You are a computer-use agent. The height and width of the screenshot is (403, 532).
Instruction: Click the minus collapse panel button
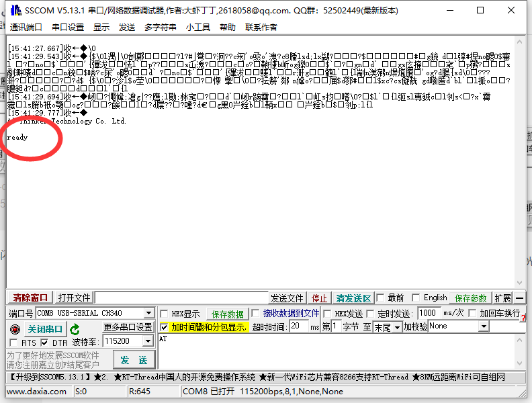pyautogui.click(x=519, y=298)
